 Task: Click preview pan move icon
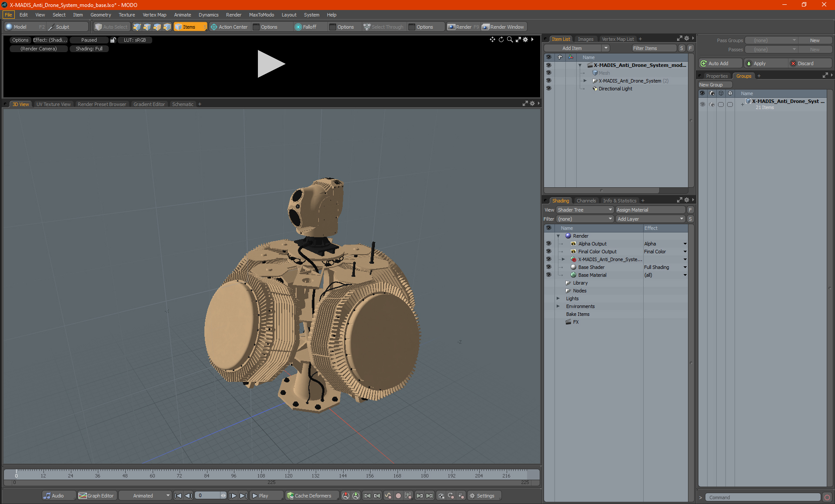pos(492,40)
